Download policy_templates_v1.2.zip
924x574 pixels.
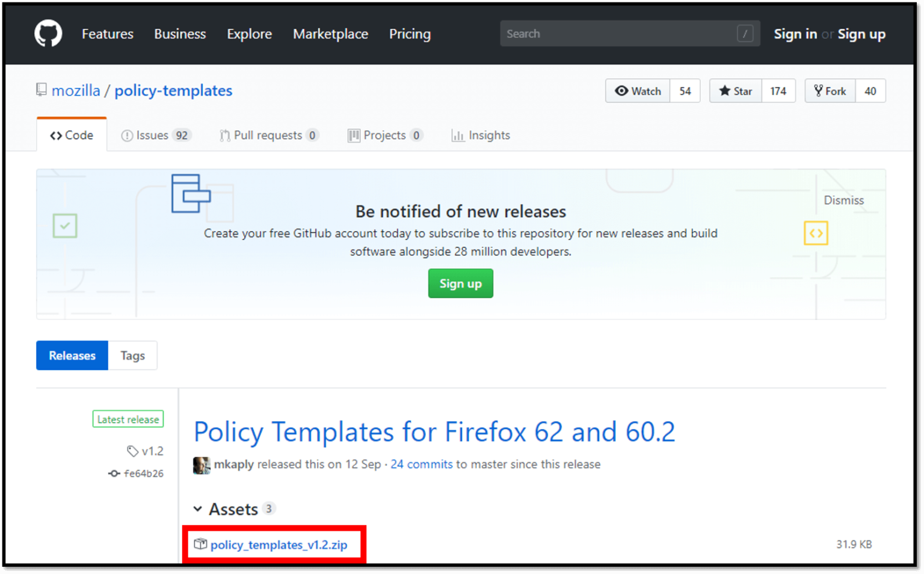[279, 545]
